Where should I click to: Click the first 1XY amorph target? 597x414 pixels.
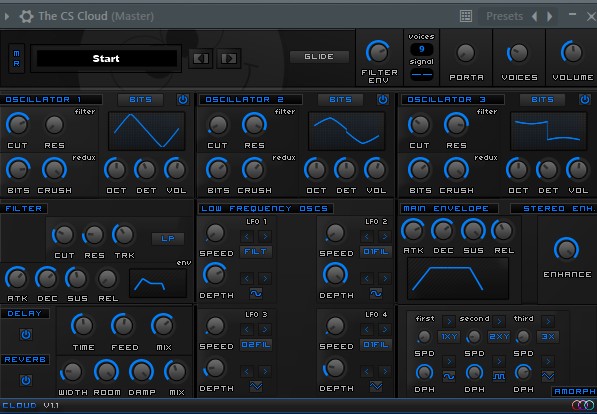click(449, 337)
